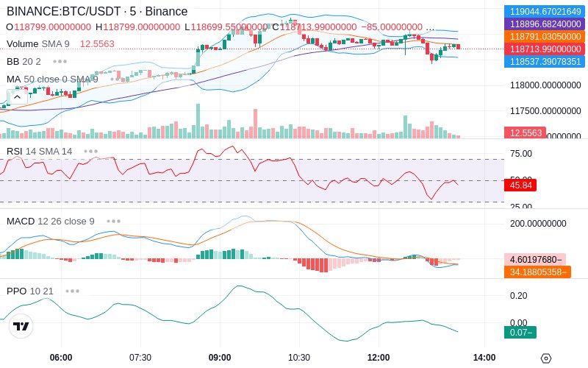Click the 12:00 time axis label
Screen dimensions: 588x368
pos(379,358)
